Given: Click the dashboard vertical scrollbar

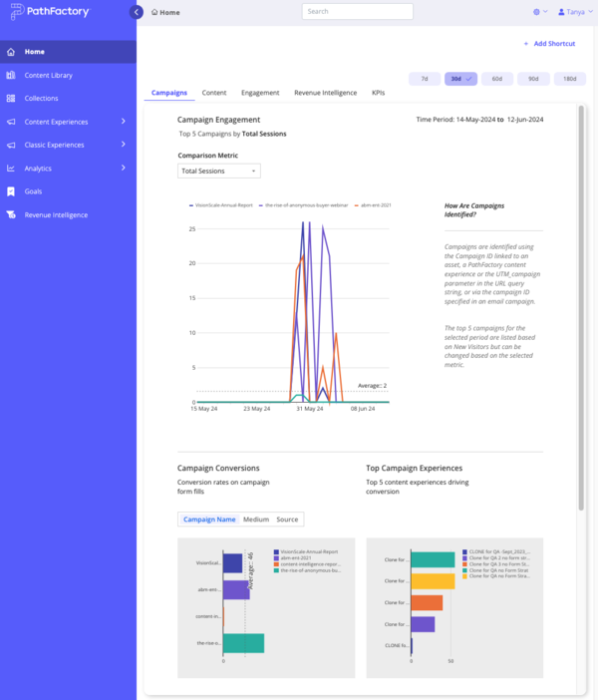Looking at the screenshot, I should [581, 308].
